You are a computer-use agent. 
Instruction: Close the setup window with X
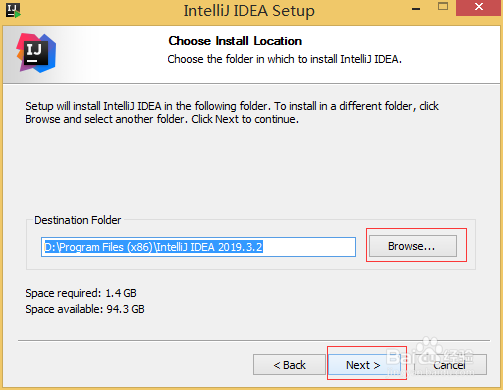point(479,7)
